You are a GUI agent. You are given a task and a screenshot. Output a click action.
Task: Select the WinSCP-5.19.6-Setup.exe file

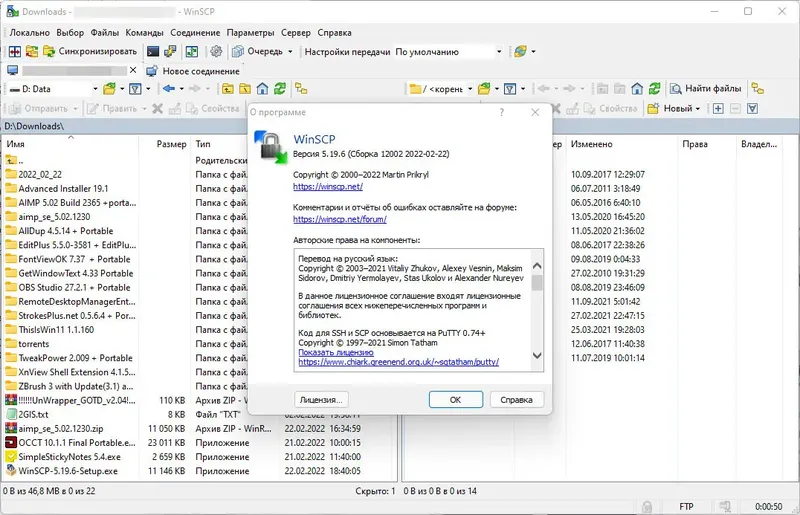coord(68,471)
